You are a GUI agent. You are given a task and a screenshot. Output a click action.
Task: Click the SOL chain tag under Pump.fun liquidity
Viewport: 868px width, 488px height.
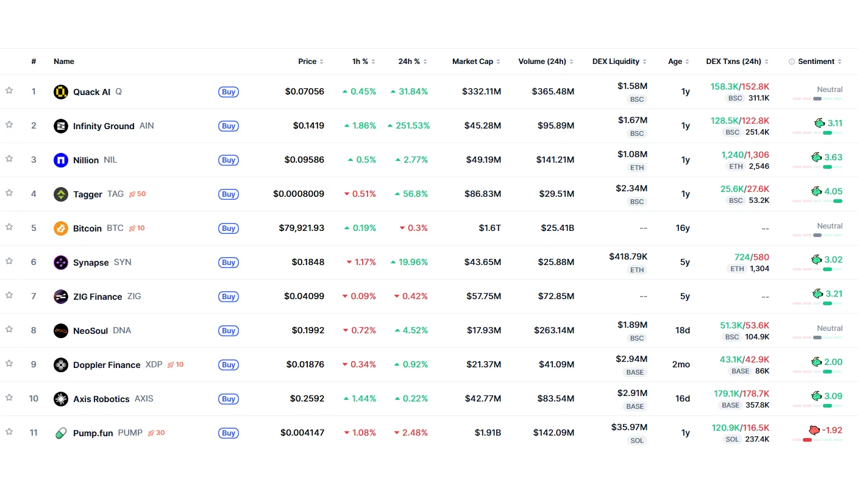point(637,440)
